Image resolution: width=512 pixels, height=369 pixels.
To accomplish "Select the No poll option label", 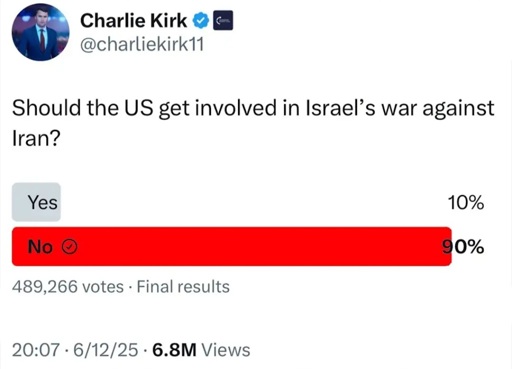I will click(40, 247).
